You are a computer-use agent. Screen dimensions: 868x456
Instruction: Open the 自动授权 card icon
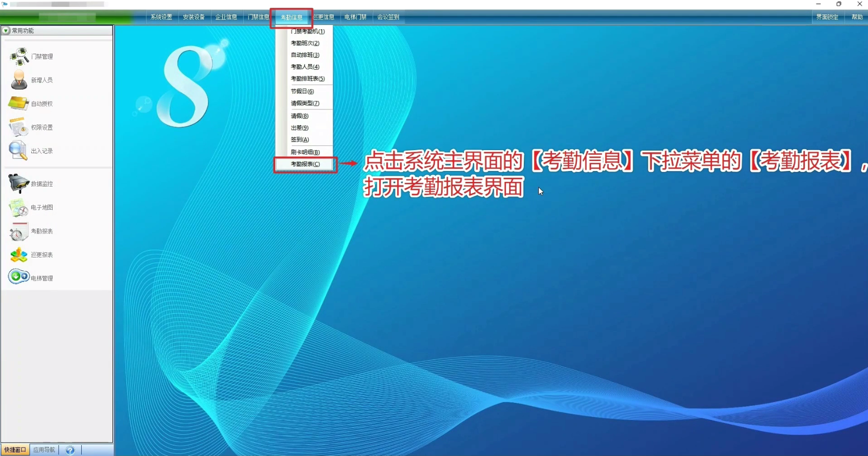(19, 103)
